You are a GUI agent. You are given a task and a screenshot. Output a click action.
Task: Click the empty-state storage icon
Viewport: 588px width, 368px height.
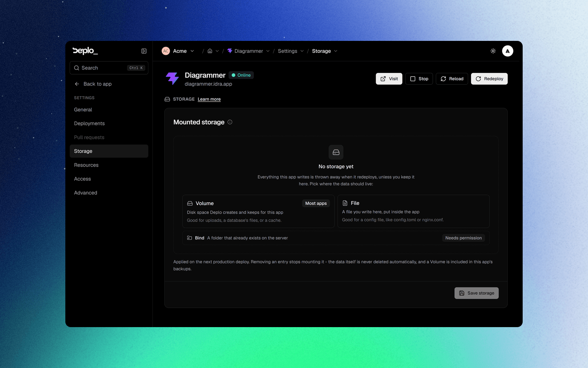tap(336, 152)
